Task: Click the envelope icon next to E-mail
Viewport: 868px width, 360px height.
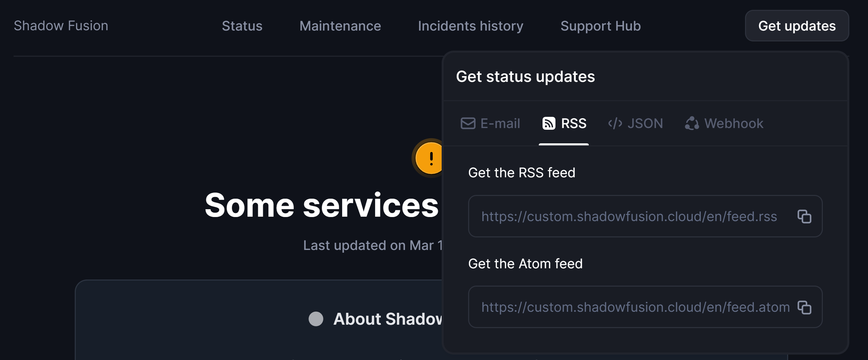Action: coord(467,123)
